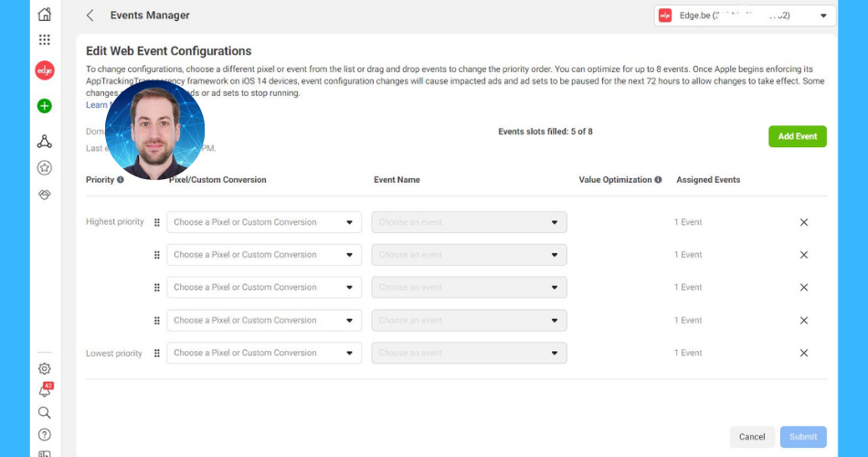Screen dimensions: 868x457
Task: Remove the highest priority event row
Action: pos(804,222)
